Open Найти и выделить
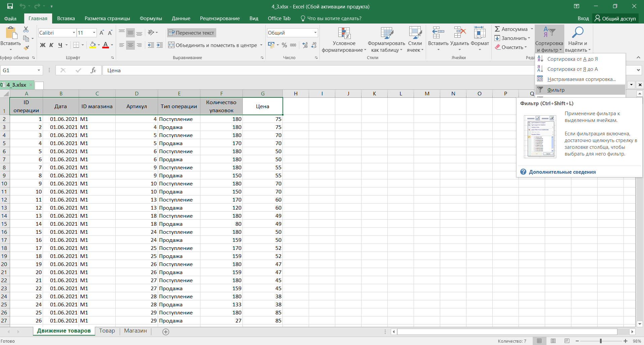 pyautogui.click(x=578, y=40)
